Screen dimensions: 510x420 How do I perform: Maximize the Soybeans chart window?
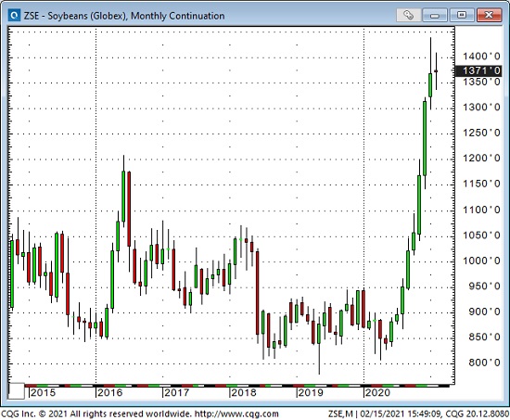click(462, 15)
